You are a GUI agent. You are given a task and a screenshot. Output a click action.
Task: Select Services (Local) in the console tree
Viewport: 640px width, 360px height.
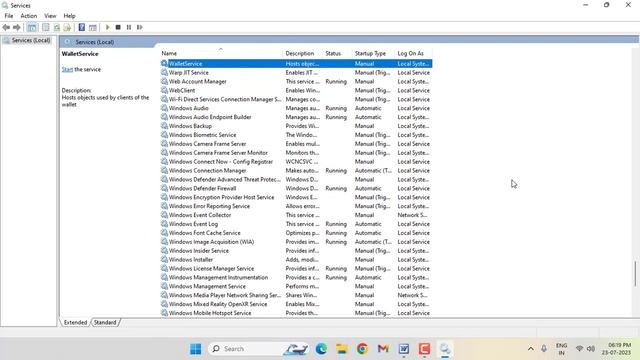point(31,40)
